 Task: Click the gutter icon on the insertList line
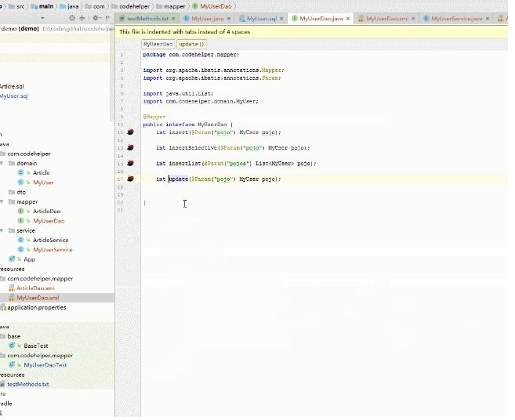pos(130,164)
